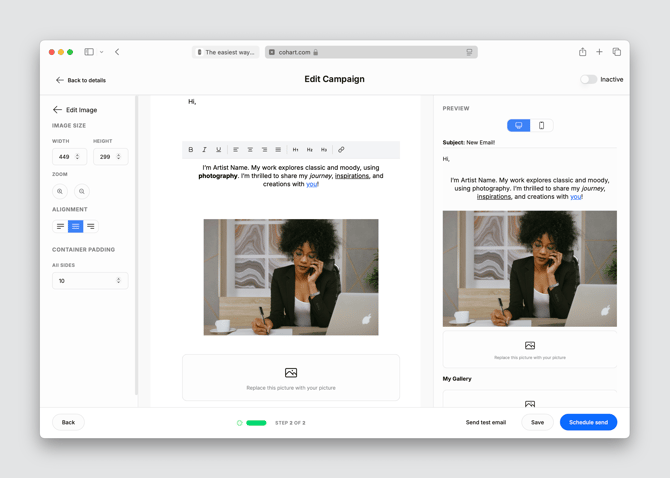Zoom in on the image

tap(60, 191)
